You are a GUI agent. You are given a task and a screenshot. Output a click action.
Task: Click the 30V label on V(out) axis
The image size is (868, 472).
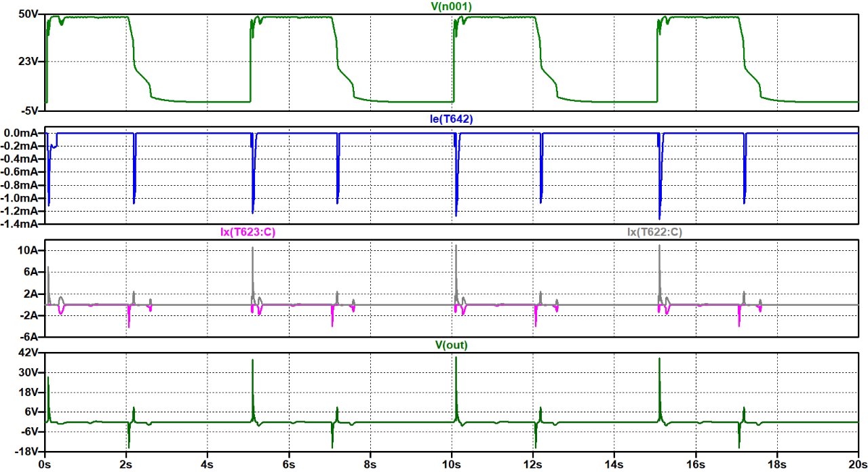(x=31, y=372)
